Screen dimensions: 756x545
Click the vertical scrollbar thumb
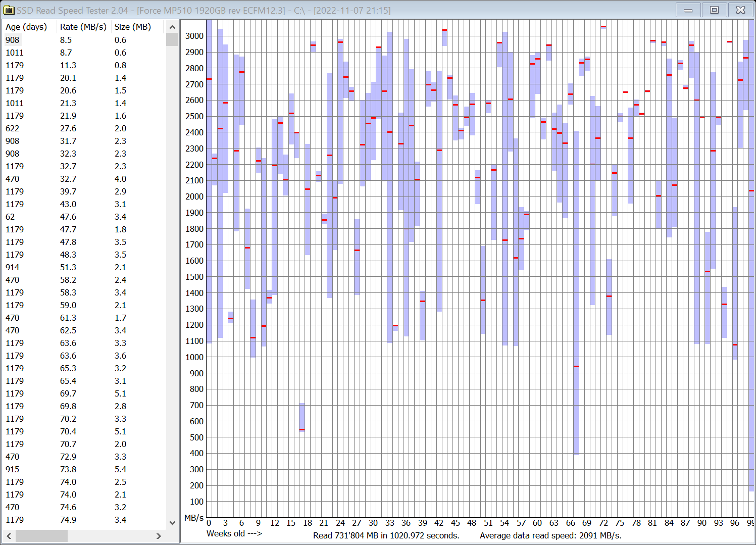pyautogui.click(x=172, y=39)
